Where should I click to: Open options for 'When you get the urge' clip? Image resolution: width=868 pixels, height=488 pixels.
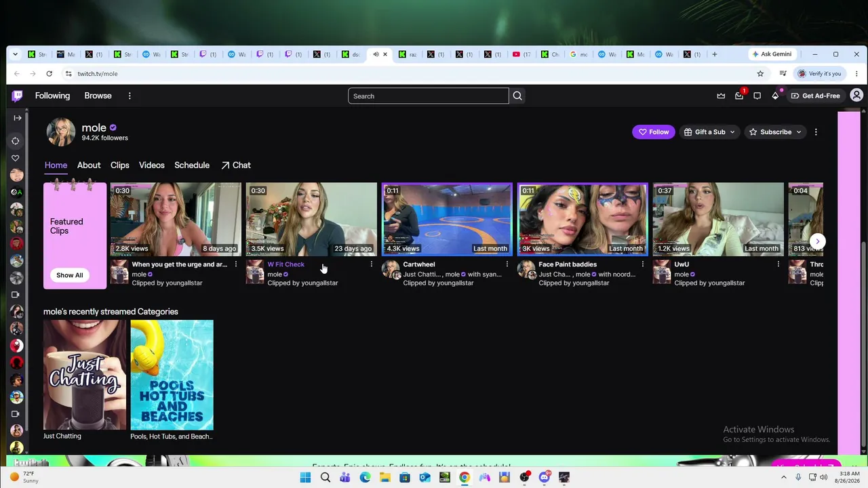[235, 264]
